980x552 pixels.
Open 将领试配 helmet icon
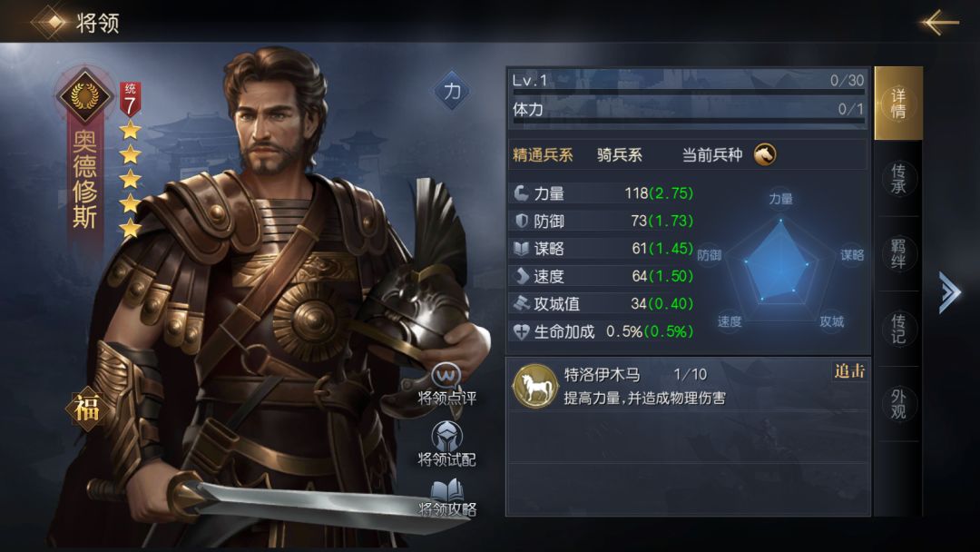[x=446, y=437]
